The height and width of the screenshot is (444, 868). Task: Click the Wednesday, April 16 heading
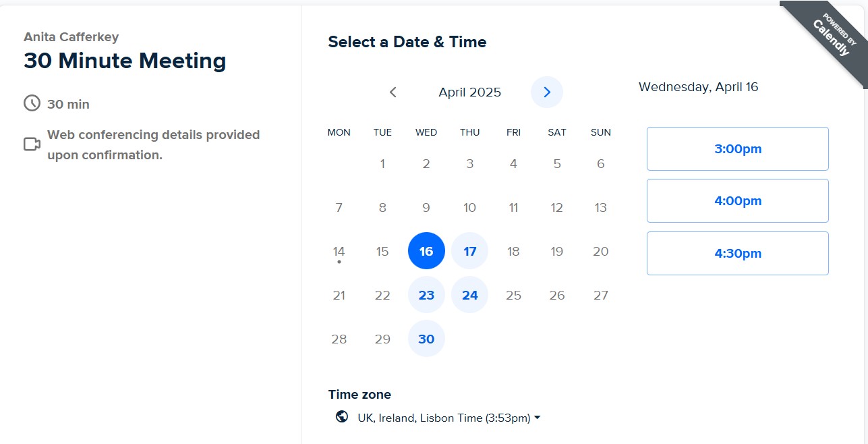coord(698,87)
